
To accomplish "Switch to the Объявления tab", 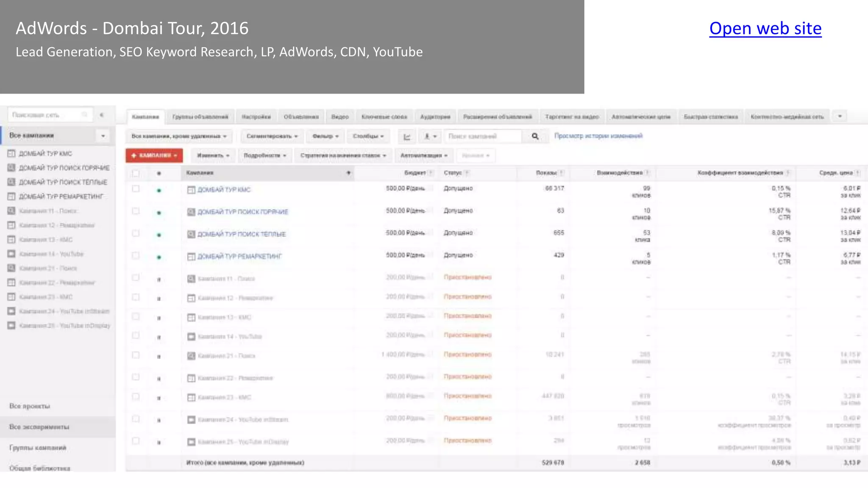I will (301, 116).
